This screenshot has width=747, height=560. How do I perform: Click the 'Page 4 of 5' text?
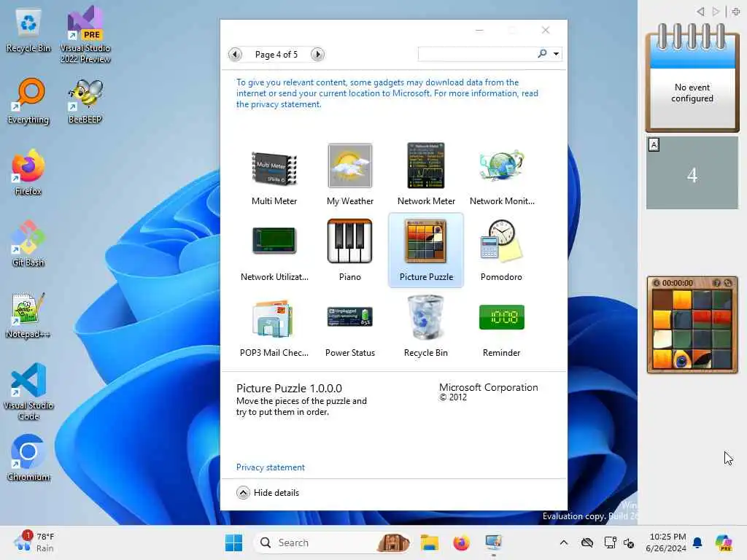(276, 54)
